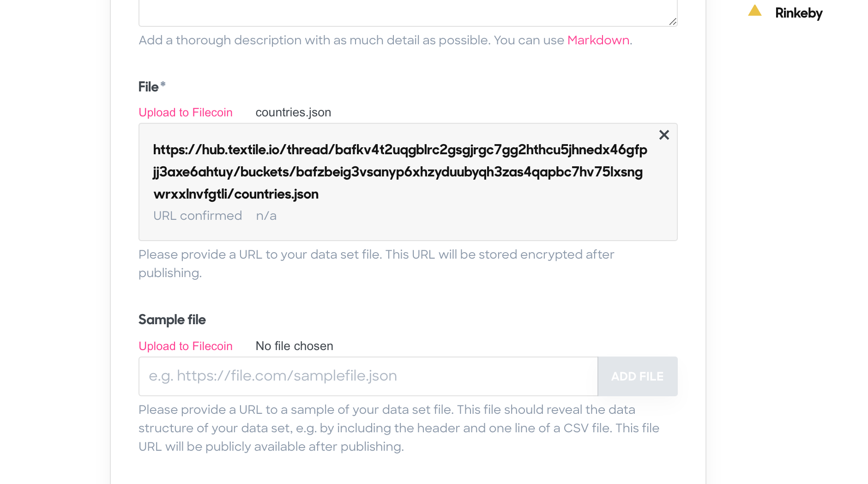
Task: Click the n/a confirmation value
Action: tap(266, 216)
